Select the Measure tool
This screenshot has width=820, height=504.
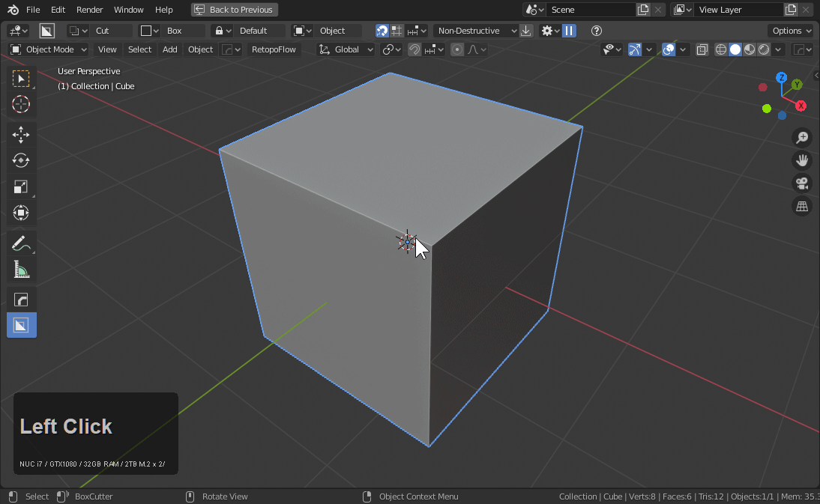[x=21, y=270]
